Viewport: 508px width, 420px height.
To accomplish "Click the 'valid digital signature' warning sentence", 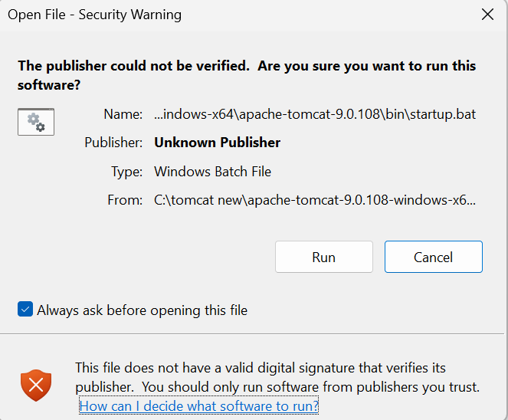I will pos(261,369).
